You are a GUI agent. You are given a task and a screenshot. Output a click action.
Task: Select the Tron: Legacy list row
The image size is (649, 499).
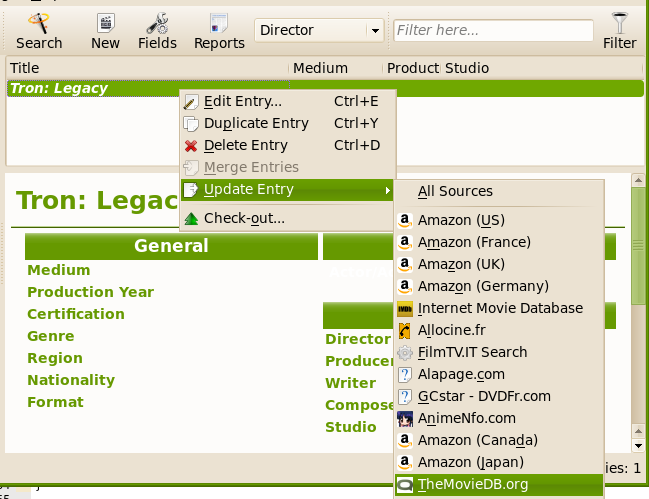[325, 89]
